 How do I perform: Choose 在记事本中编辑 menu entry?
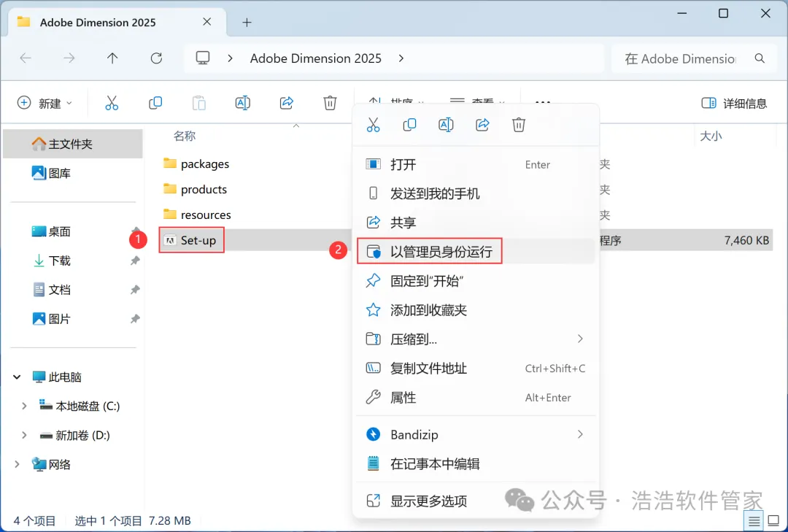click(476, 463)
